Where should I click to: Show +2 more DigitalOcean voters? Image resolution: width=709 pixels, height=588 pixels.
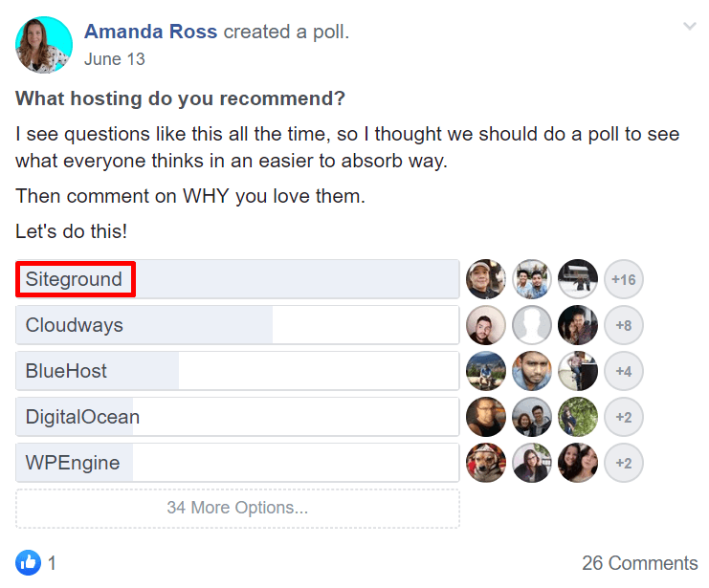(624, 417)
